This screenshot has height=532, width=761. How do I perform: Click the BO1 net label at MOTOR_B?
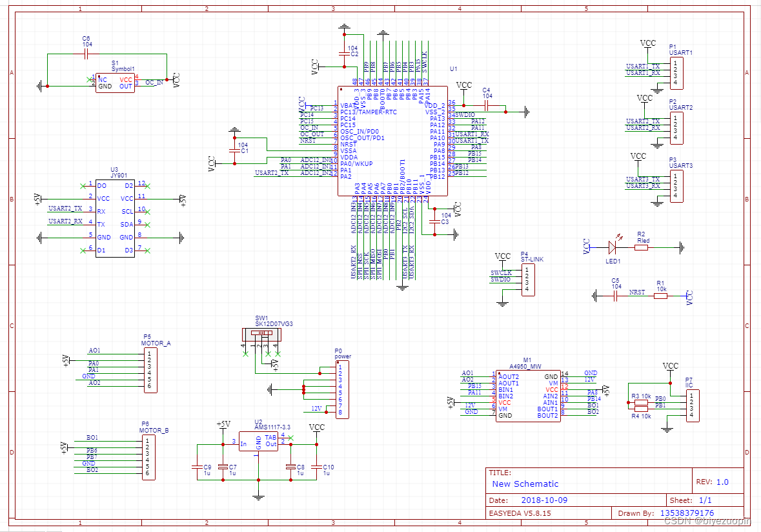[92, 438]
